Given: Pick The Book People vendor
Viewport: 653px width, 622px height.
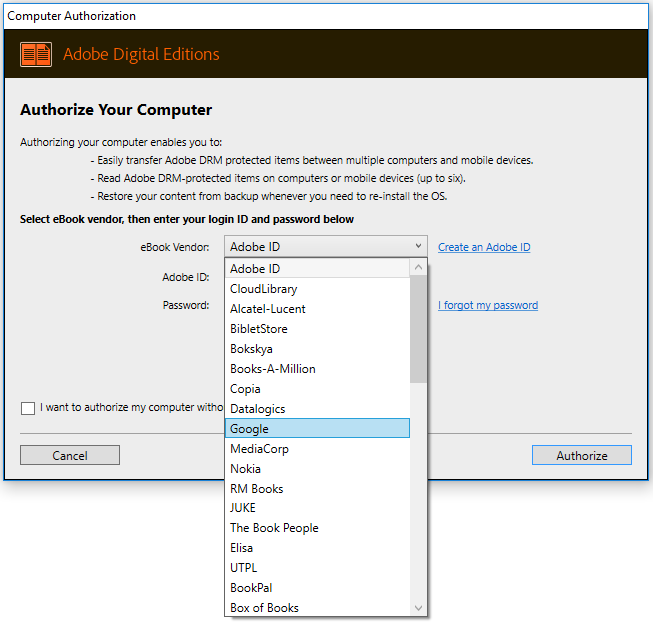Looking at the screenshot, I should click(275, 528).
